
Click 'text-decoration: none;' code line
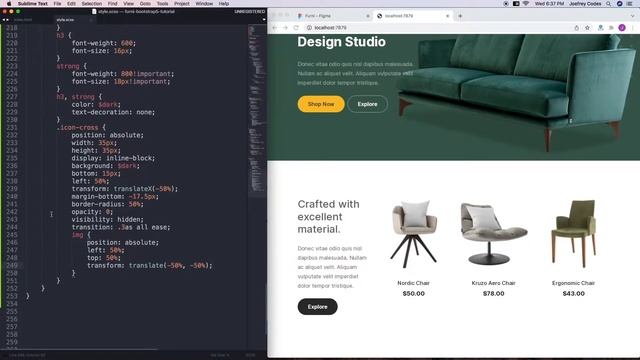(113, 112)
